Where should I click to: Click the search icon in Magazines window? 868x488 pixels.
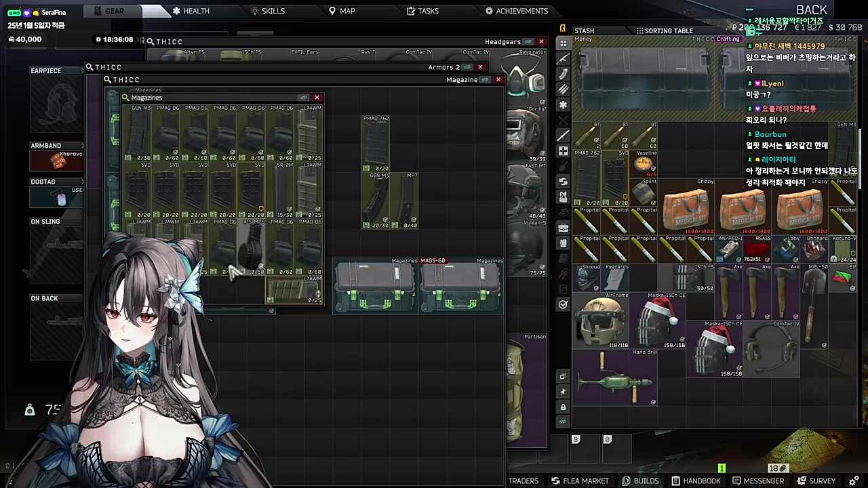(125, 98)
